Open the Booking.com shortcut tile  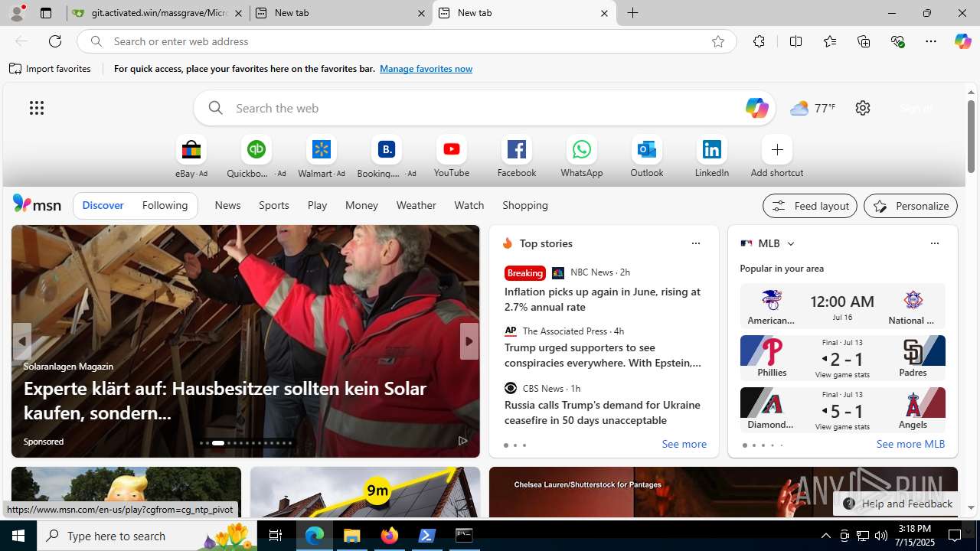387,157
